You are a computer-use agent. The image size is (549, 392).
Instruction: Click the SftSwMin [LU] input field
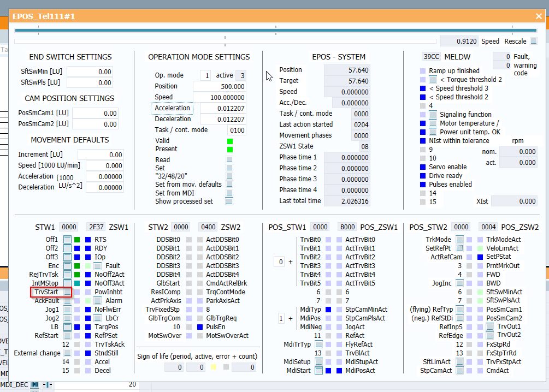click(90, 72)
